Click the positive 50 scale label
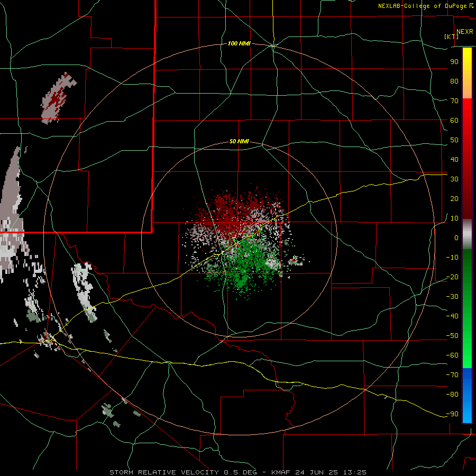The image size is (476, 476). tap(454, 140)
